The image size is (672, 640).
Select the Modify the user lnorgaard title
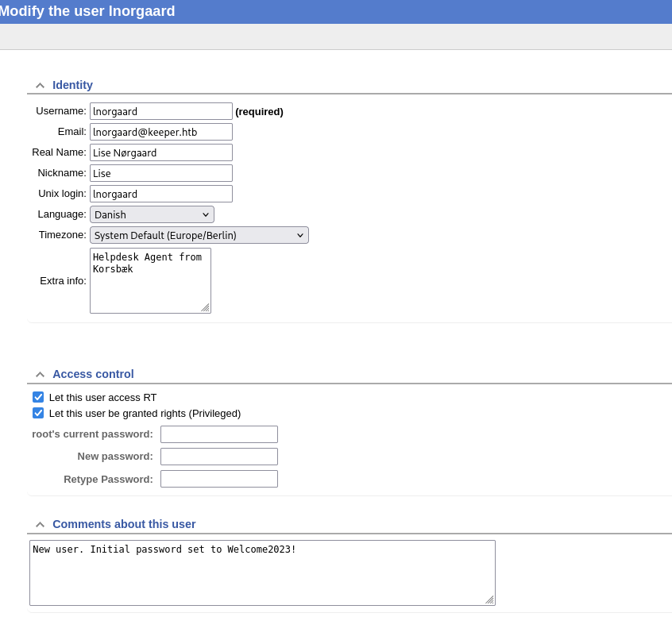(87, 11)
